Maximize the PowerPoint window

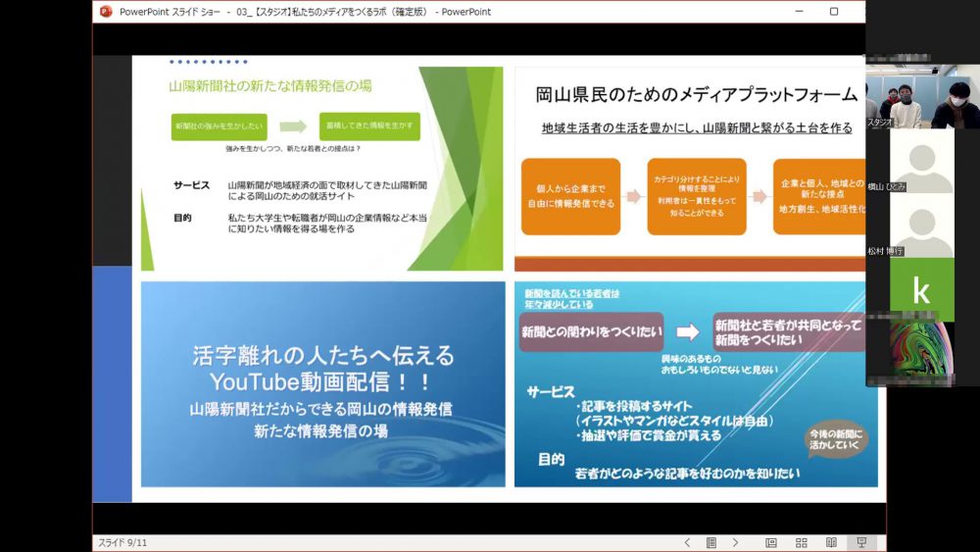coord(834,11)
